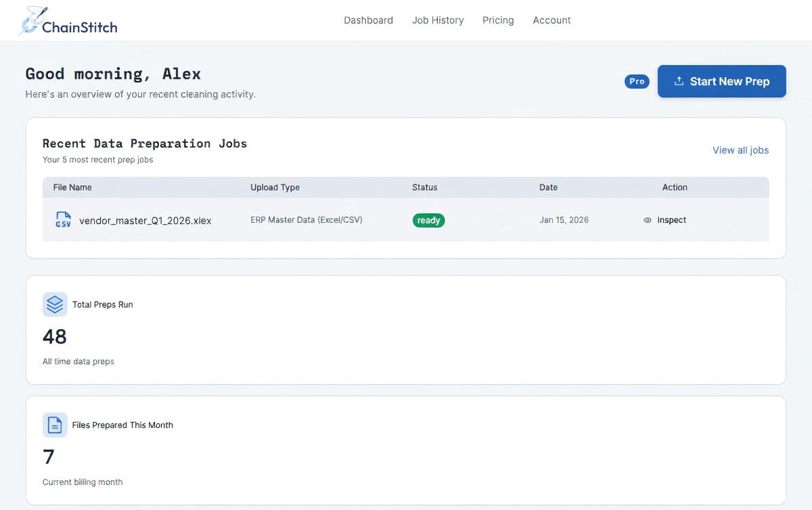This screenshot has width=812, height=510.
Task: Click the document icon for Files Prepared This Month
Action: [x=55, y=425]
